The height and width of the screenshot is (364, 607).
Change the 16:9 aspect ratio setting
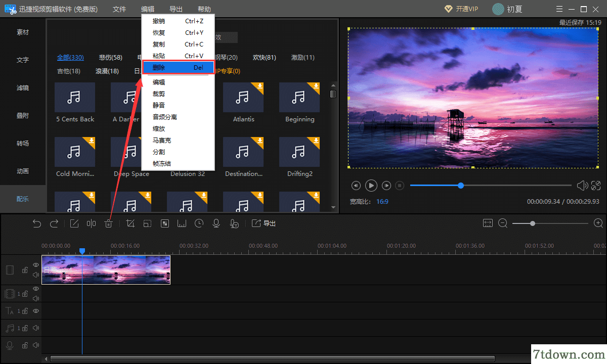coord(382,201)
